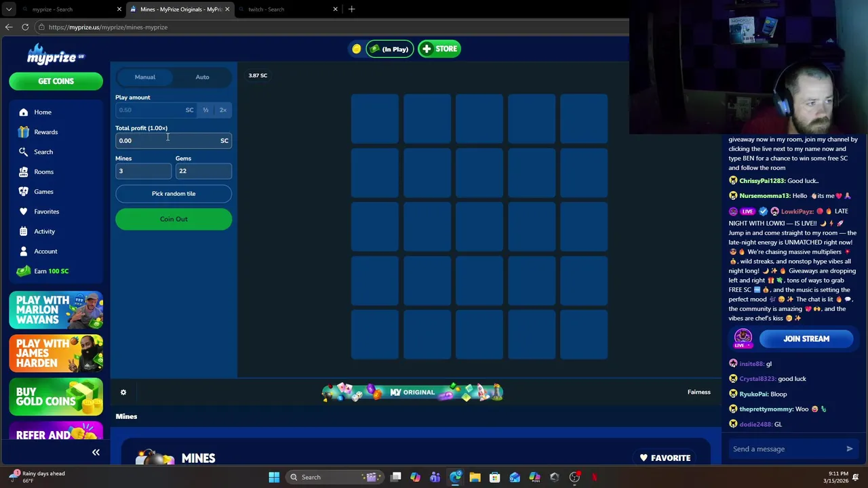Open Microsoft Store from taskbar
Viewport: 868px width, 488px height.
click(x=495, y=477)
